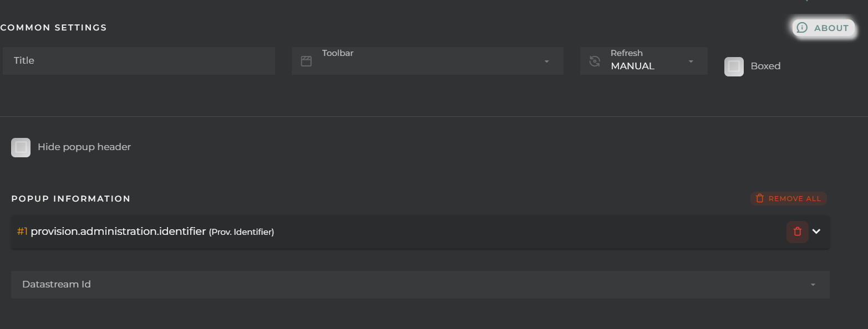
Task: Click the clapperboard icon in the Toolbar field
Action: tap(306, 61)
